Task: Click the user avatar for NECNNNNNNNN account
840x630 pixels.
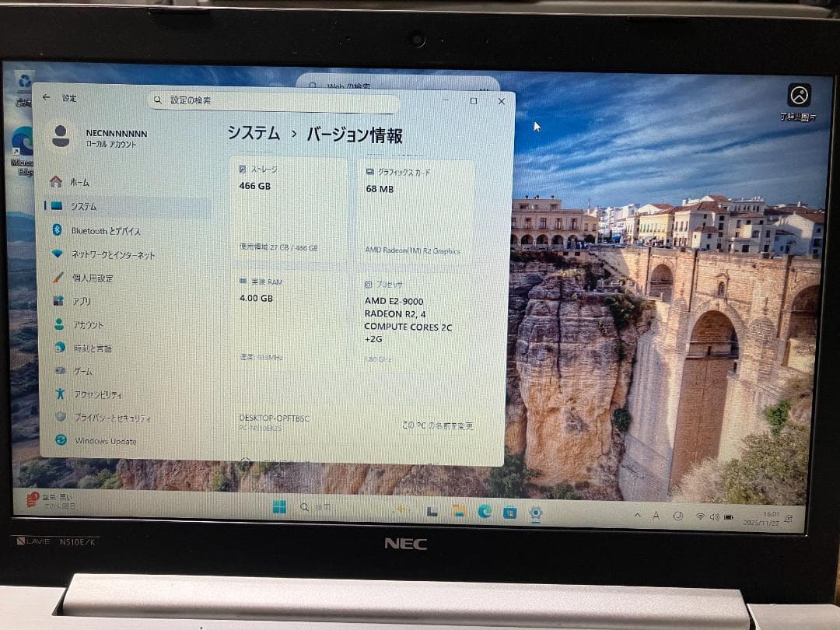Action: [63, 136]
